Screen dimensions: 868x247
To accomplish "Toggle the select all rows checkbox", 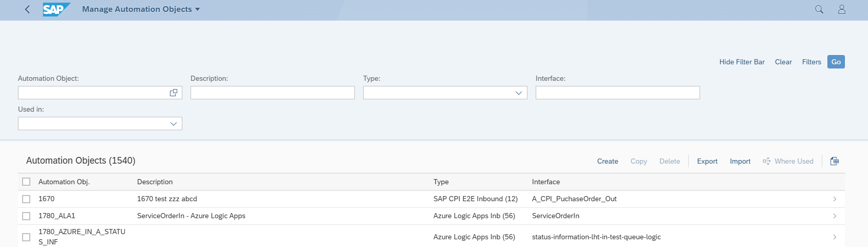I will coord(26,182).
